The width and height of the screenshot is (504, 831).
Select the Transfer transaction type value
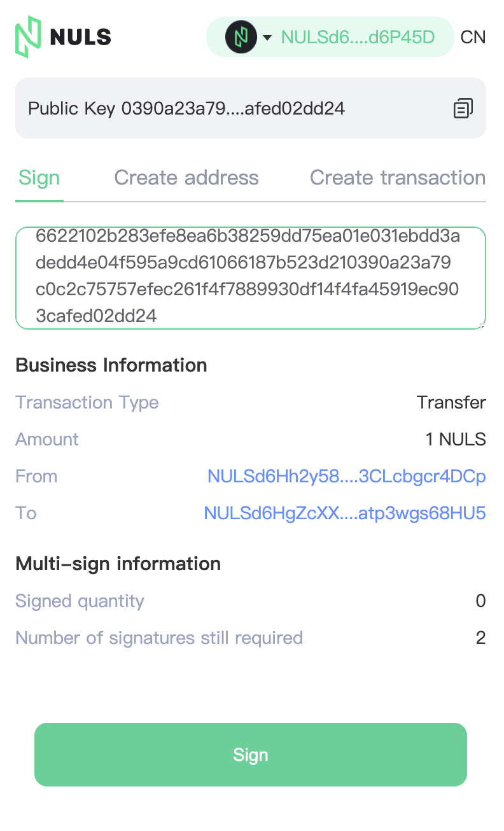coord(451,403)
